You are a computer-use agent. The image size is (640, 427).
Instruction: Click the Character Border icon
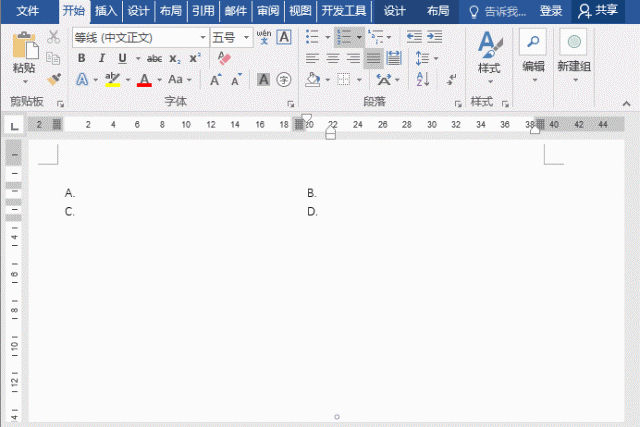(x=284, y=37)
